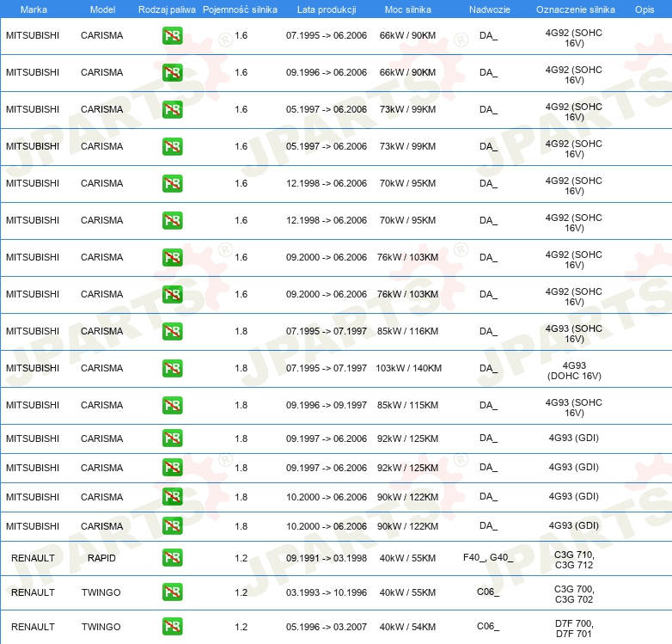Click the Marka column header
This screenshot has height=644, width=672.
click(x=34, y=9)
